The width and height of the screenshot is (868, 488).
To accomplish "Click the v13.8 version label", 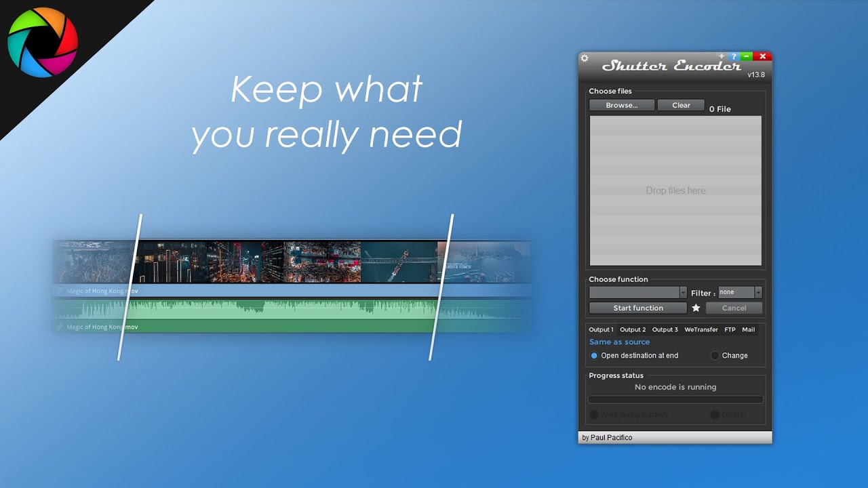I will pos(756,75).
